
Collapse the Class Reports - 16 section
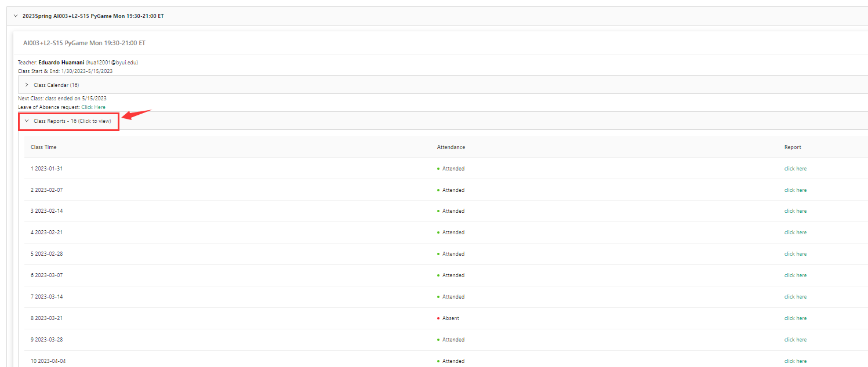[x=27, y=121]
